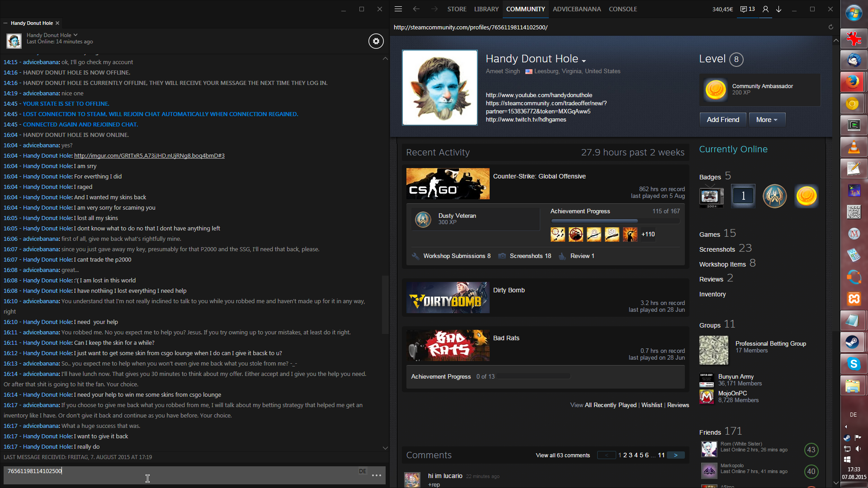The image size is (868, 488).
Task: Open the chat input options ellipsis
Action: [x=376, y=475]
